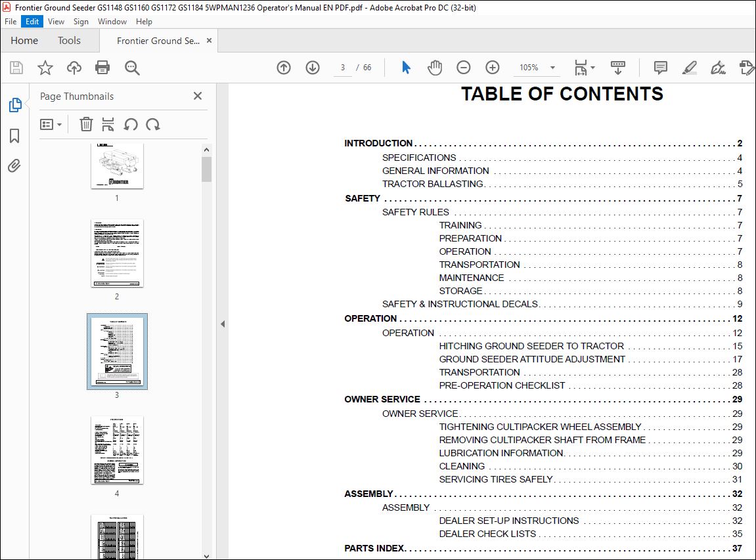This screenshot has height=560, width=756.
Task: Select page 1 thumbnail
Action: click(x=117, y=165)
